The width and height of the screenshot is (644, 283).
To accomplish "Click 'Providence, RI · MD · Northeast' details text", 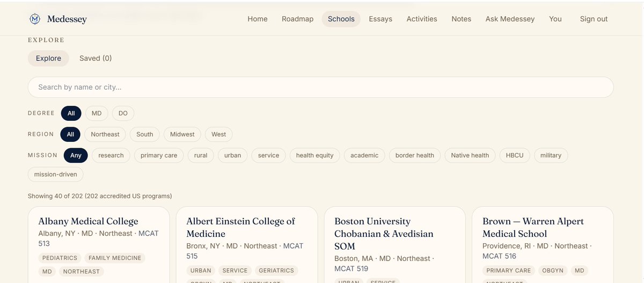I will (x=535, y=246).
